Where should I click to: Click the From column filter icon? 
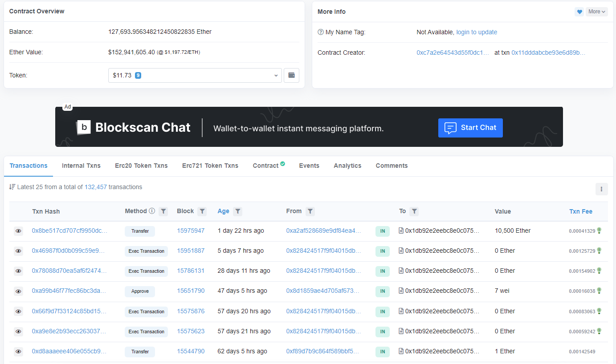[x=310, y=211]
